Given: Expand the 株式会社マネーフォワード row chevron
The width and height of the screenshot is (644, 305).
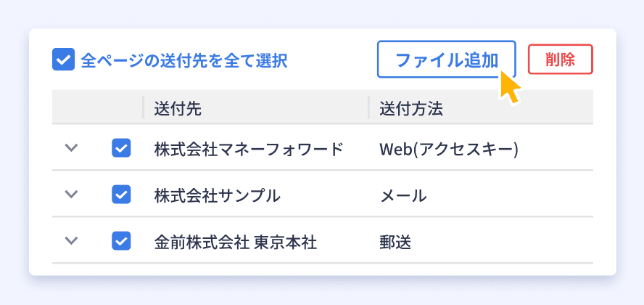Looking at the screenshot, I should tap(72, 148).
